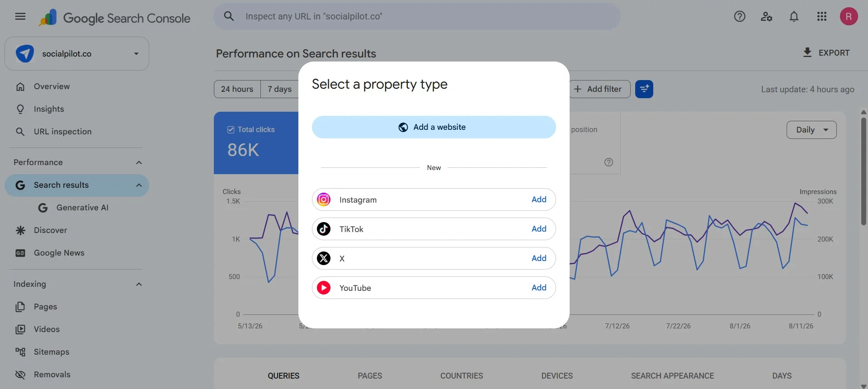Click the page vertical scrollbar thumb
The image size is (868, 389).
[x=863, y=171]
